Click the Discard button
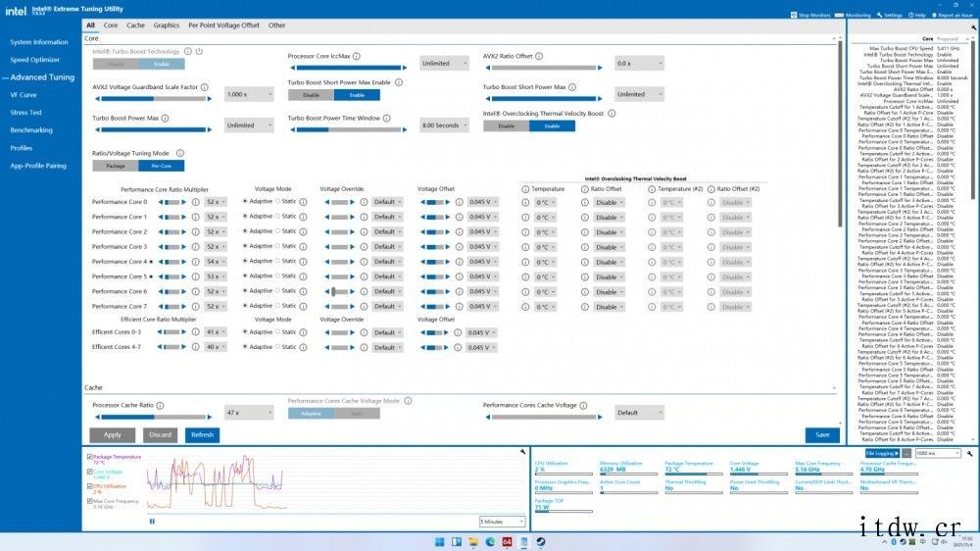980x551 pixels. pyautogui.click(x=160, y=435)
